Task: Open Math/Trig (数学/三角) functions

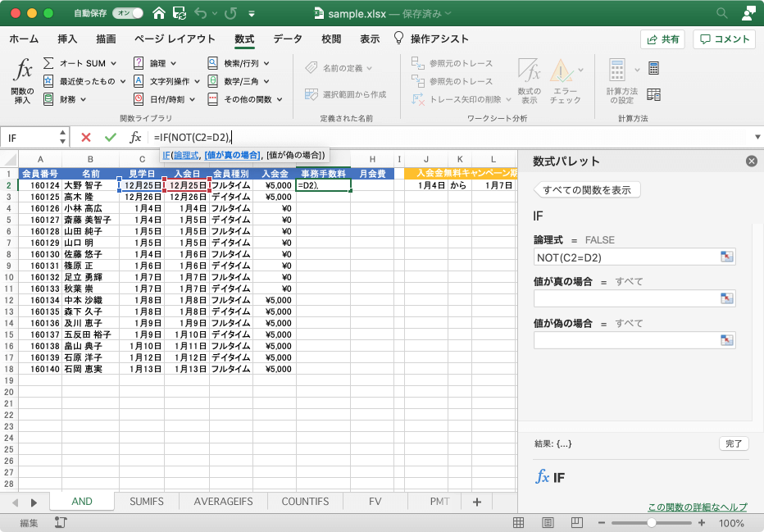Action: pyautogui.click(x=239, y=81)
